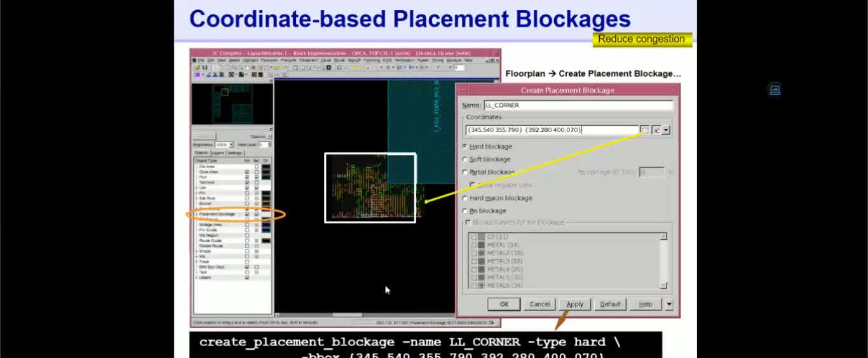Open the Coordinates history dropdown arrow
This screenshot has width=868, height=358.
(x=666, y=130)
